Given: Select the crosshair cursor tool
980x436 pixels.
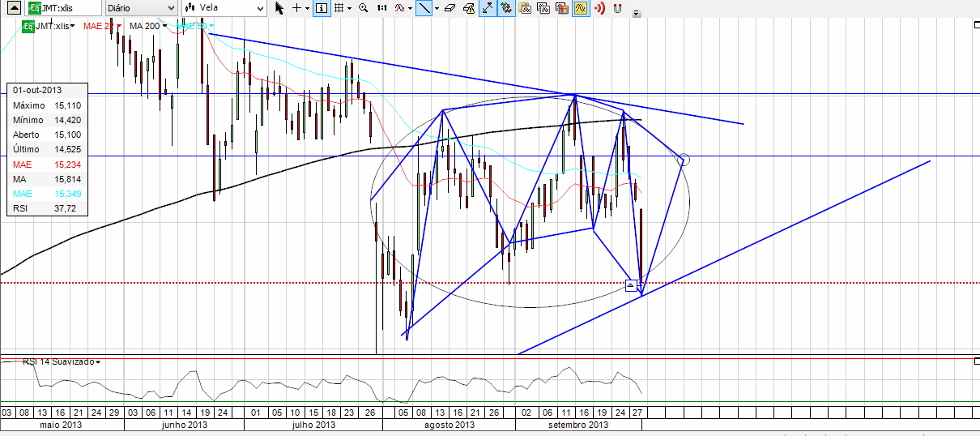Looking at the screenshot, I should (x=297, y=8).
